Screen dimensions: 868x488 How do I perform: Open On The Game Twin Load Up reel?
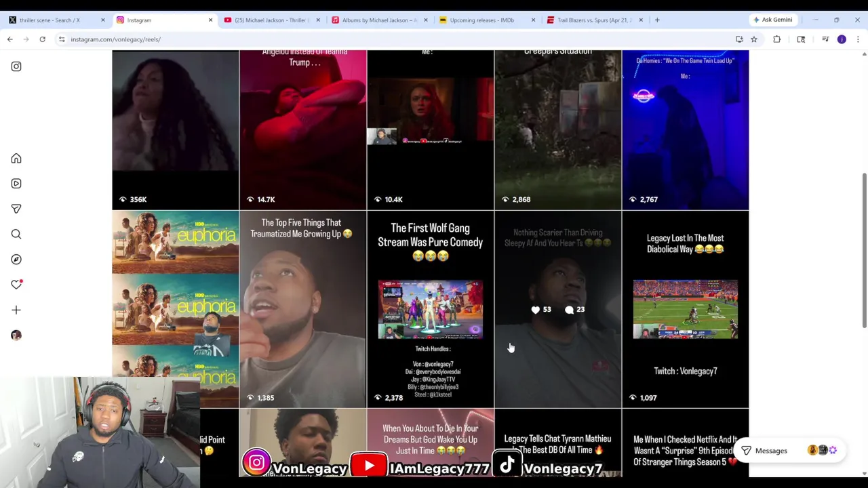(x=686, y=129)
